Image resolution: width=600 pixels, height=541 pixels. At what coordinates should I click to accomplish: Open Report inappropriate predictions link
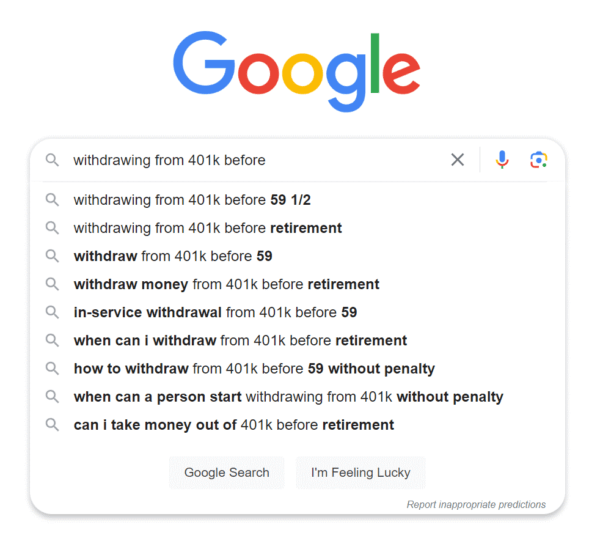click(x=476, y=505)
